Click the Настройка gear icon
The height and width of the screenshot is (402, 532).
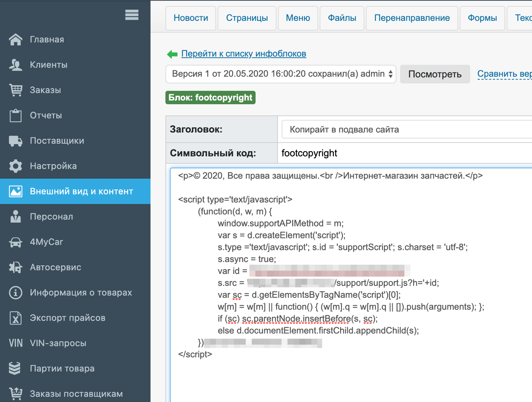tap(16, 166)
